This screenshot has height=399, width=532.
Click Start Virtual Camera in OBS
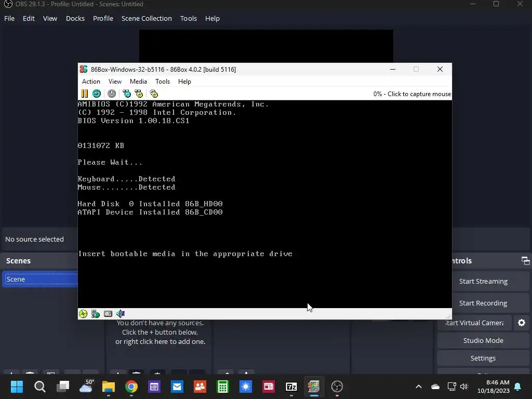[x=474, y=323]
